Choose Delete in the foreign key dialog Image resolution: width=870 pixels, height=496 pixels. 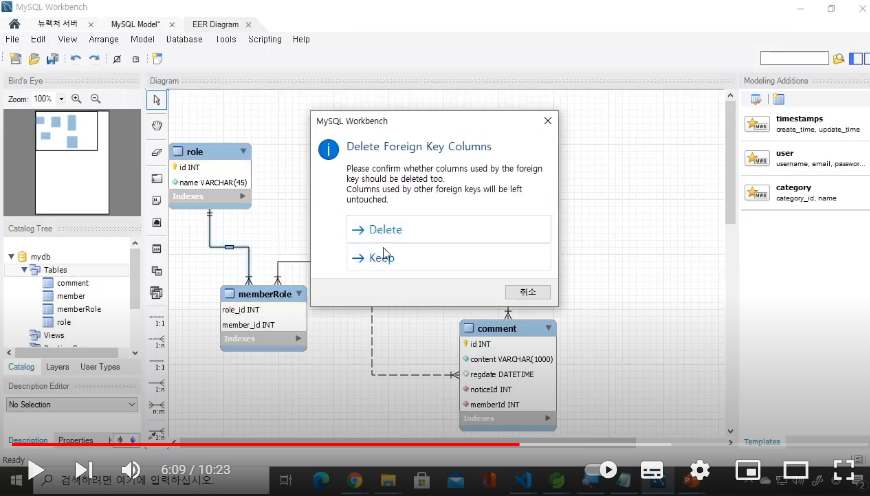point(448,229)
